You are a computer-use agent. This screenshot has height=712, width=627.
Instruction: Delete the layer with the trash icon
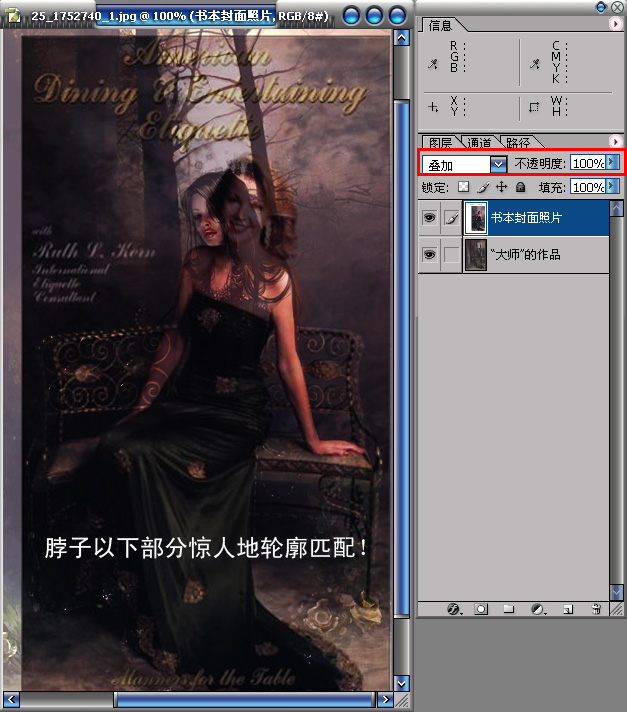point(597,609)
